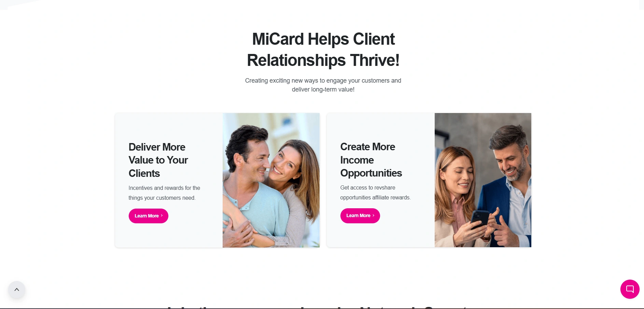Click Learn More under Deliver More Value
The image size is (644, 309).
click(149, 216)
